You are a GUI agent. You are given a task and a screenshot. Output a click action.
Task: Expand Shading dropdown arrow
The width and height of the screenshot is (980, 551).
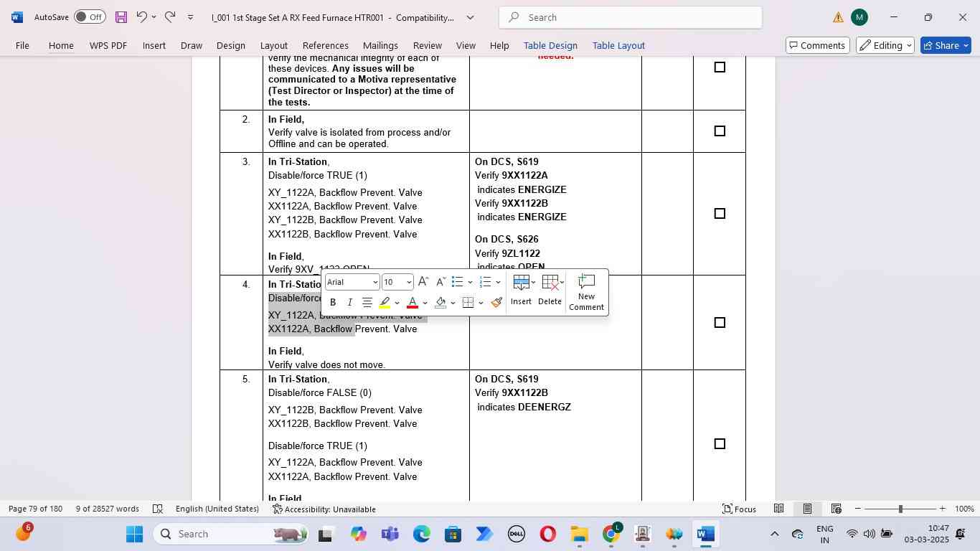(453, 303)
